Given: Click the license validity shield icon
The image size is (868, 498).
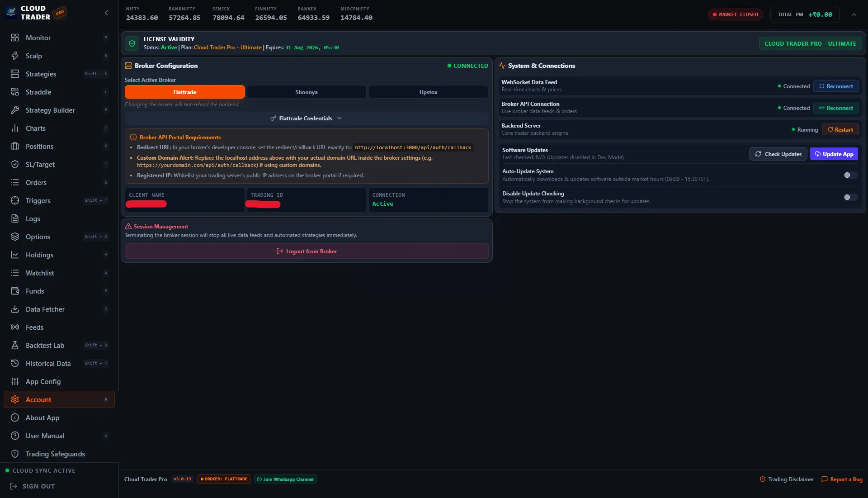Looking at the screenshot, I should tap(132, 43).
